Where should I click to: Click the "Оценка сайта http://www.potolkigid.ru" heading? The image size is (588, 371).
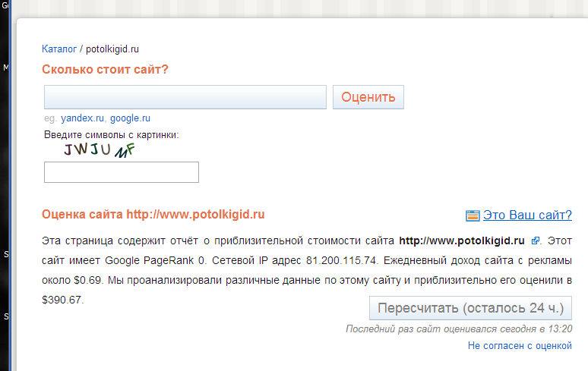(153, 215)
